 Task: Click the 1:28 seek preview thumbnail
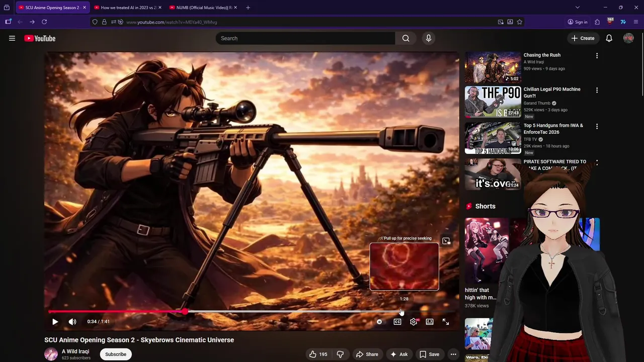(405, 267)
